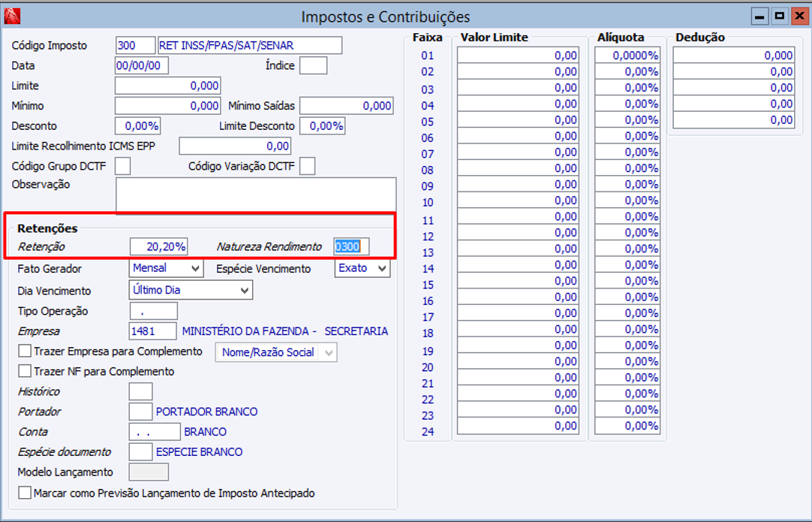The height and width of the screenshot is (522, 812).
Task: Focus the Limite Desconto percentage field
Action: coord(322,126)
